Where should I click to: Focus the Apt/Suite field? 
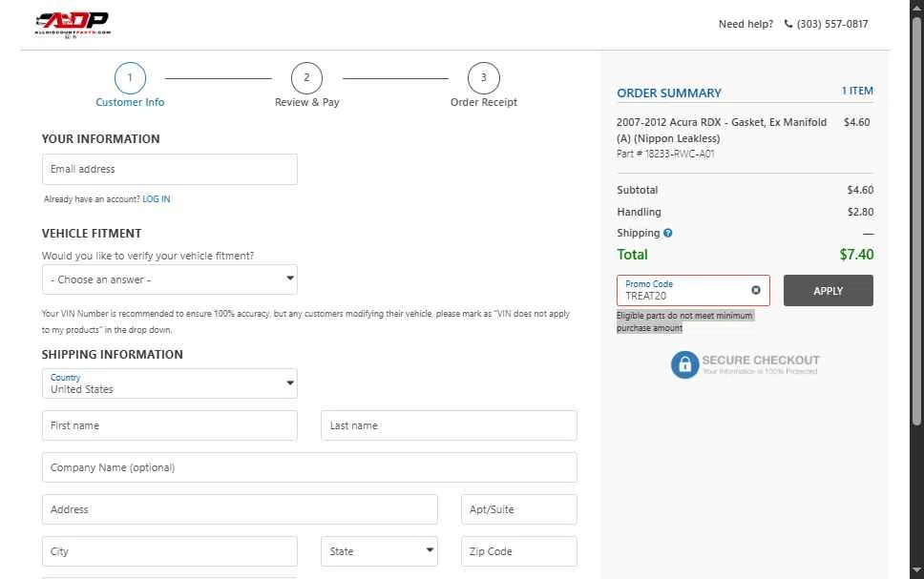[519, 509]
